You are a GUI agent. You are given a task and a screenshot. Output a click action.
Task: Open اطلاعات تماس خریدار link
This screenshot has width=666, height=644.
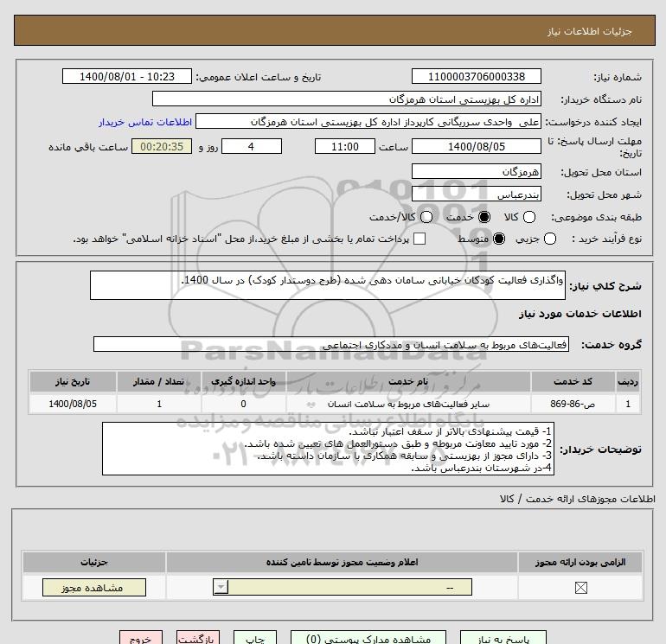tap(145, 122)
